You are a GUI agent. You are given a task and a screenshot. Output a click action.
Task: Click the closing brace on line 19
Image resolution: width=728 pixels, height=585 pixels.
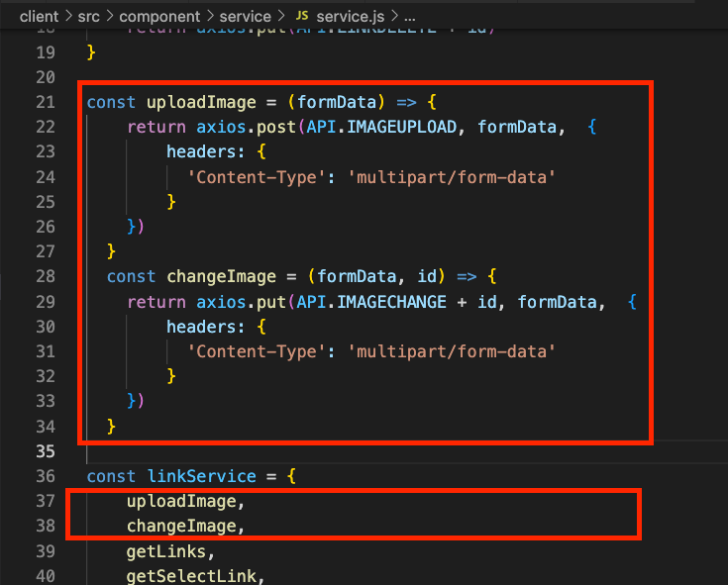click(91, 51)
